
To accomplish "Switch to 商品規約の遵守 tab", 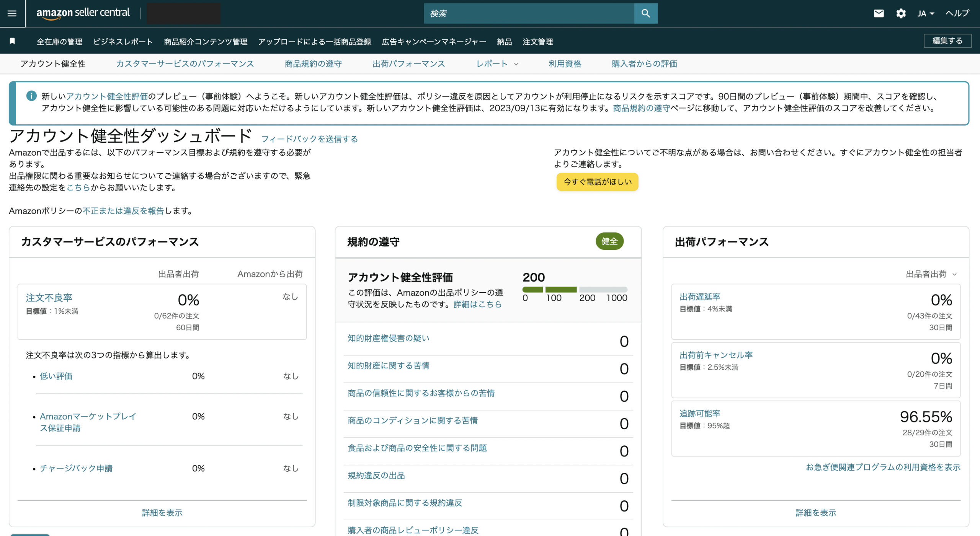I will (x=313, y=64).
